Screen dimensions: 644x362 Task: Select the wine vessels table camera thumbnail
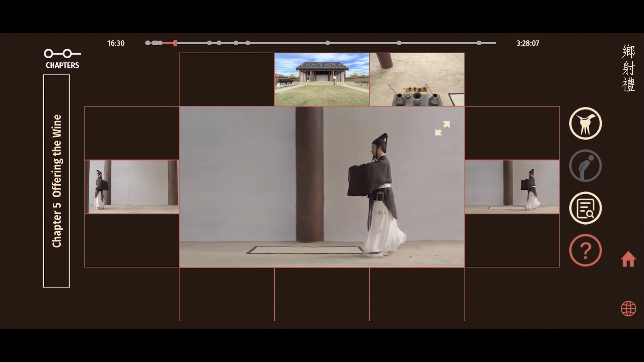[x=417, y=79]
